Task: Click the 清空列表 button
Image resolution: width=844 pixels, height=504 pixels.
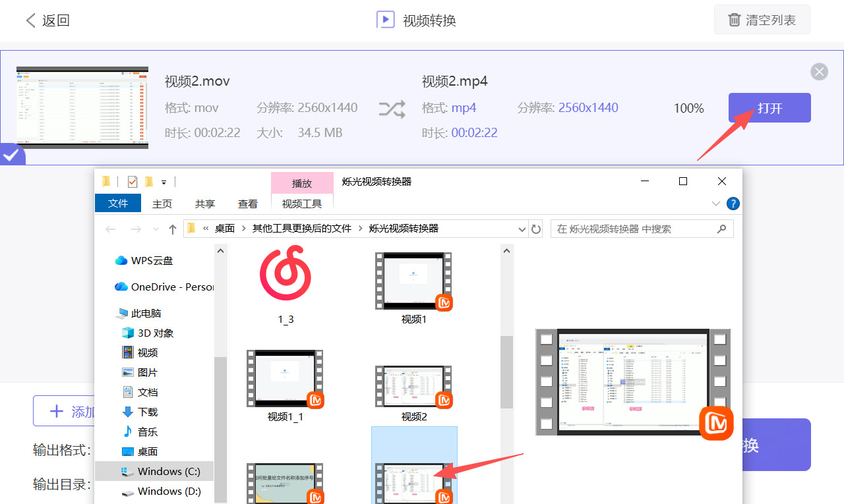Action: [762, 20]
